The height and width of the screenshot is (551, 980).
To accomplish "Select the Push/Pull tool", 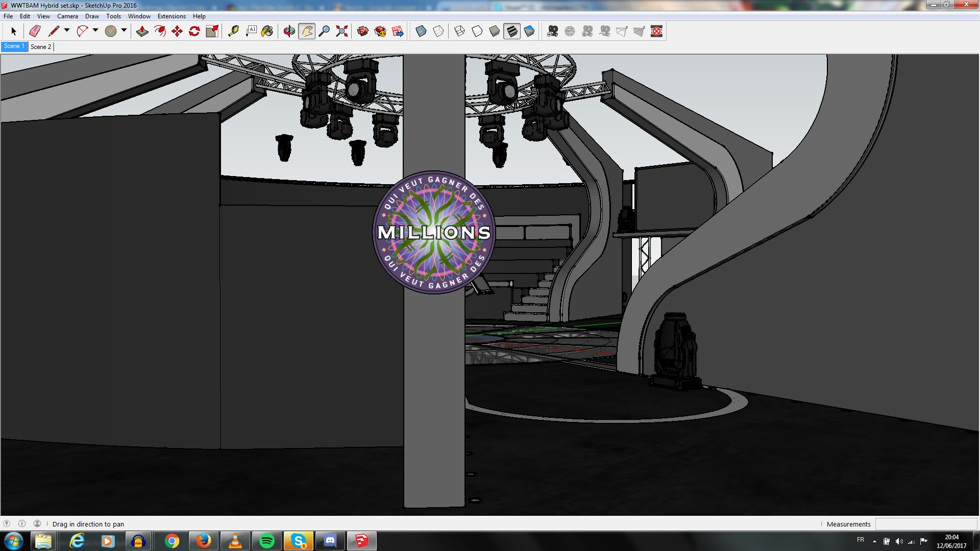I will click(x=142, y=32).
